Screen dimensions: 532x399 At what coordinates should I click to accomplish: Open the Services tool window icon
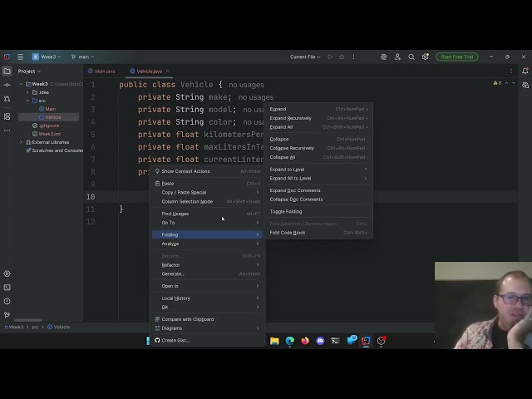pos(7,273)
